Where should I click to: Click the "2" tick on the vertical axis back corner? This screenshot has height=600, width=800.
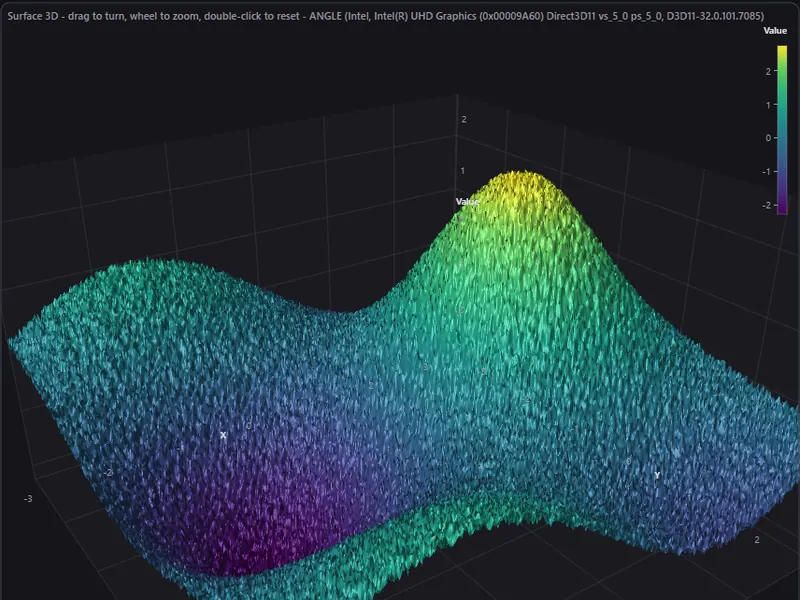tap(464, 119)
